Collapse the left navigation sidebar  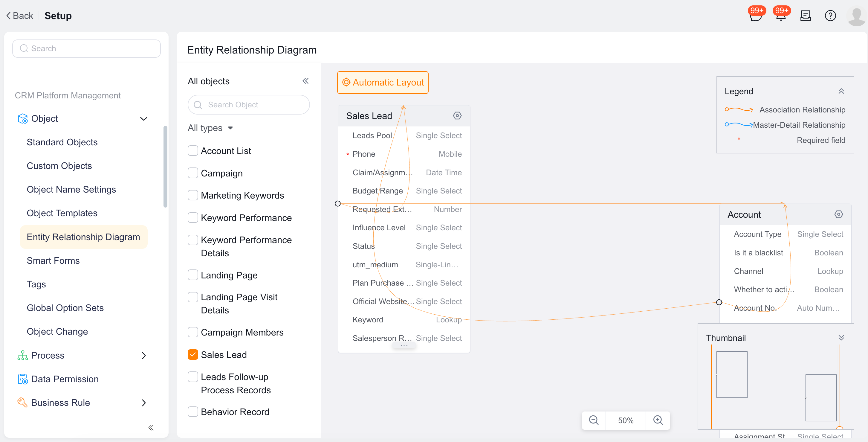click(151, 428)
